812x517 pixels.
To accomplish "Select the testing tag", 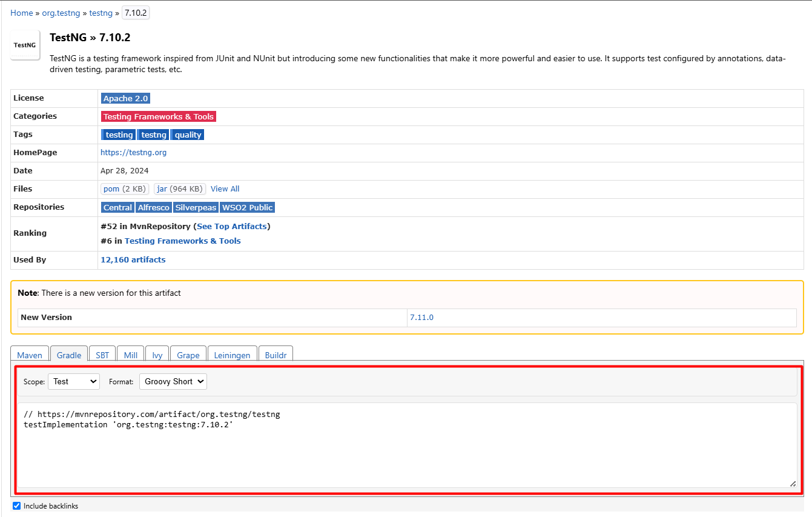I will click(119, 135).
